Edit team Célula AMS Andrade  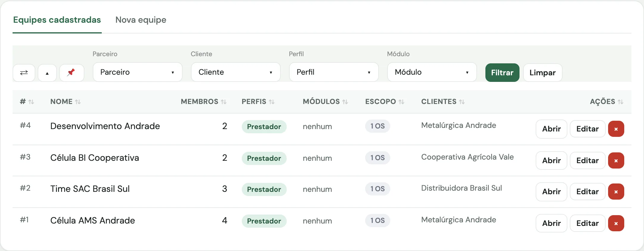588,224
